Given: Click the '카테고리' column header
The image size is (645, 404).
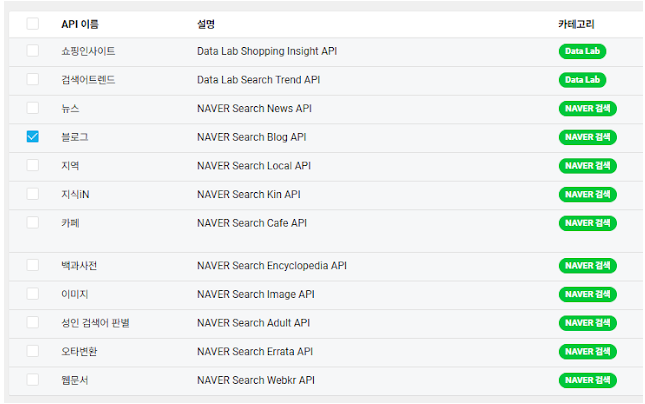Looking at the screenshot, I should coord(576,24).
